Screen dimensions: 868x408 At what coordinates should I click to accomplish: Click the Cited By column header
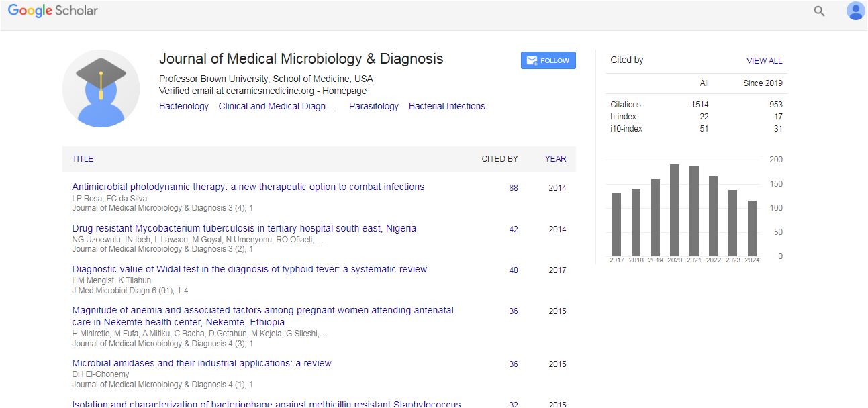coord(499,159)
